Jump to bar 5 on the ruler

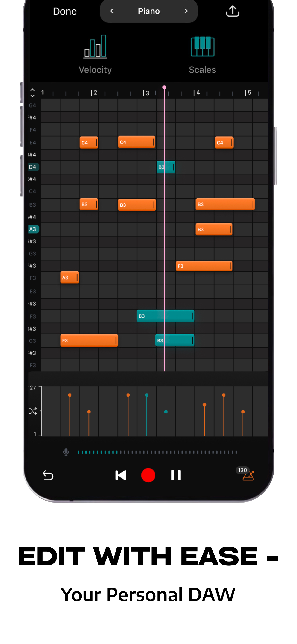pyautogui.click(x=248, y=93)
